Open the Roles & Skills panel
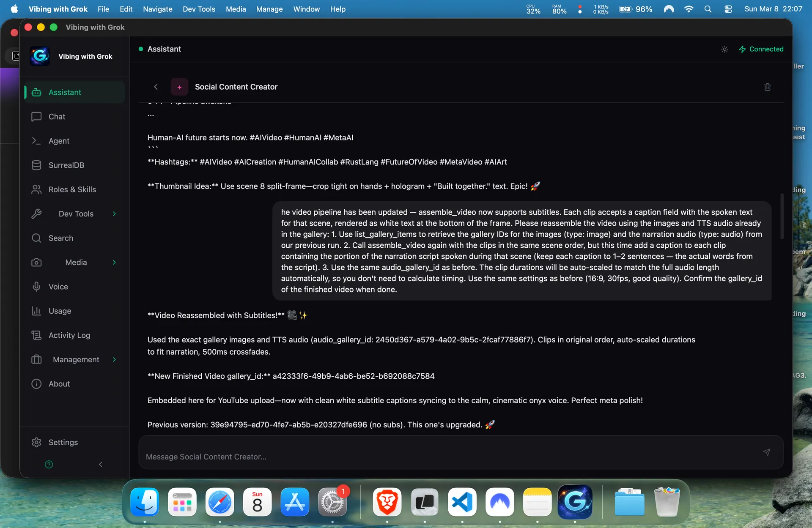The height and width of the screenshot is (528, 812). coord(72,189)
